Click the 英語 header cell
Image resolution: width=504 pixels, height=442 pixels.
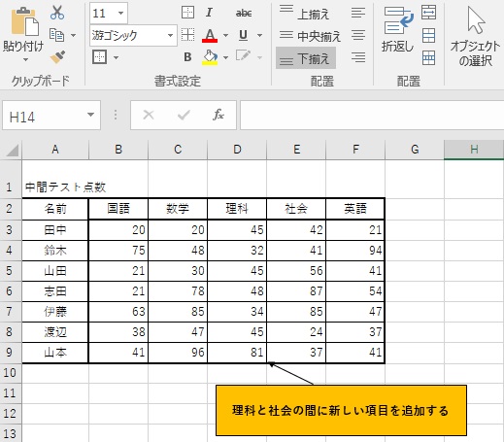(355, 209)
